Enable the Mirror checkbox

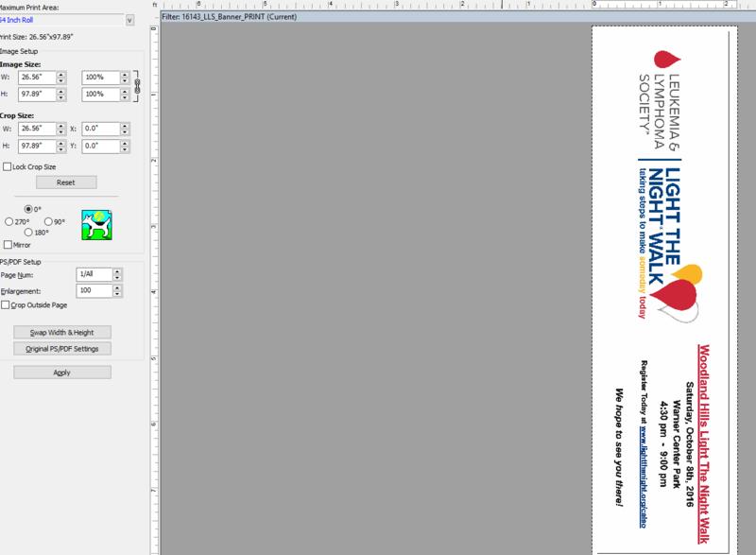pos(8,245)
